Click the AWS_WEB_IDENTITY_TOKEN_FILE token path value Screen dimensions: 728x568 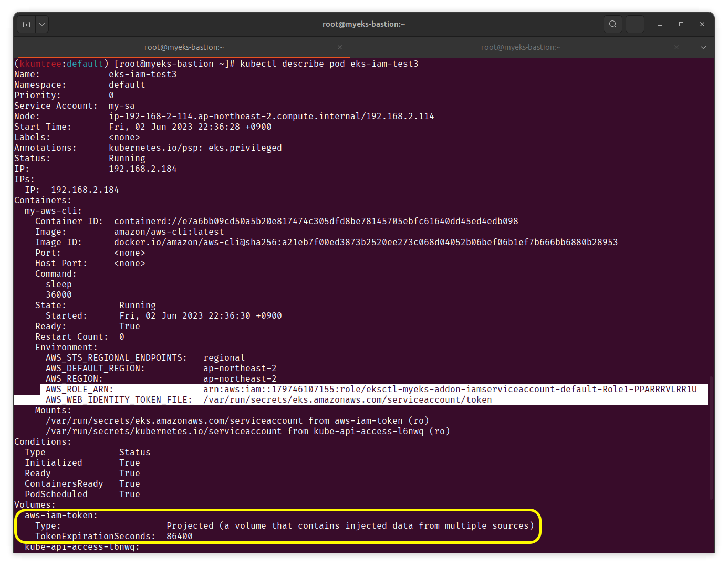(348, 399)
